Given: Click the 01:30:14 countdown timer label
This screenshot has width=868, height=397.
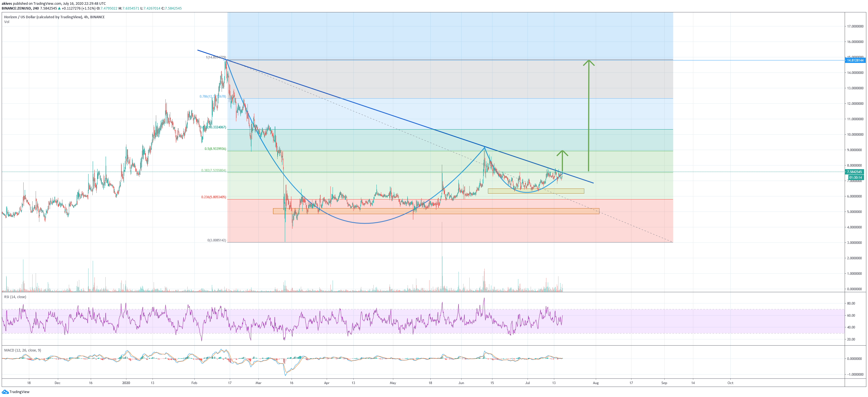Looking at the screenshot, I should [x=856, y=177].
